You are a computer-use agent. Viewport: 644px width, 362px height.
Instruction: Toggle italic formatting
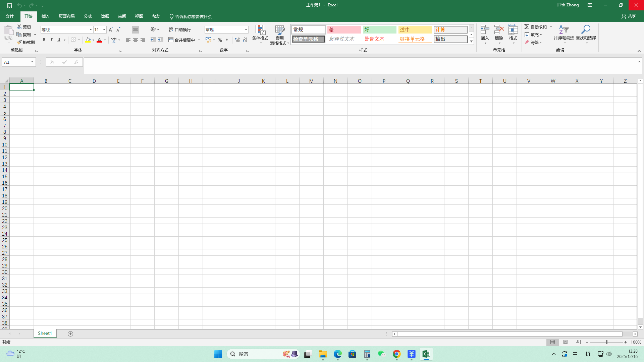(51, 40)
